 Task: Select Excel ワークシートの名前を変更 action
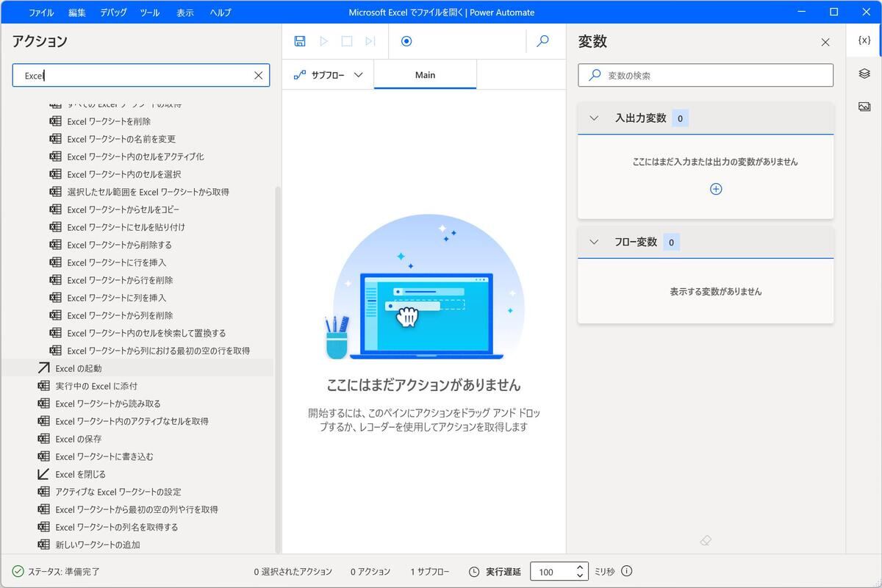pyautogui.click(x=121, y=139)
